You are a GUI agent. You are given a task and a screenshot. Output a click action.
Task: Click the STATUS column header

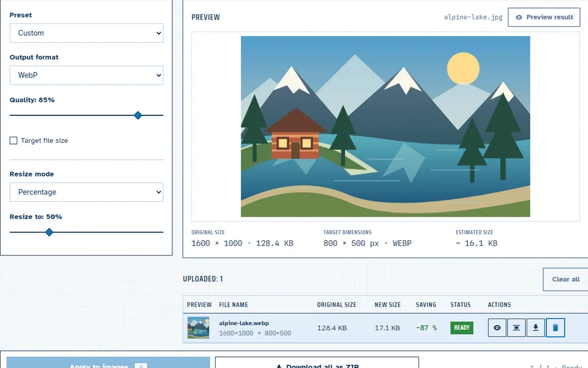point(461,305)
